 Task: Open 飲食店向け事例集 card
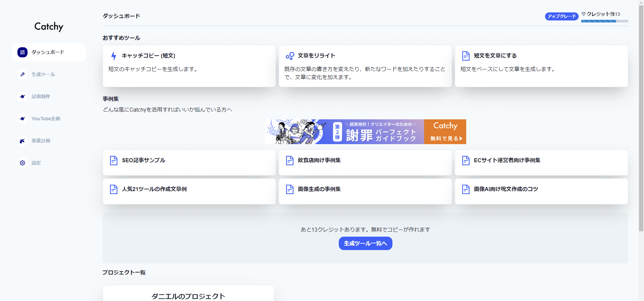point(365,162)
